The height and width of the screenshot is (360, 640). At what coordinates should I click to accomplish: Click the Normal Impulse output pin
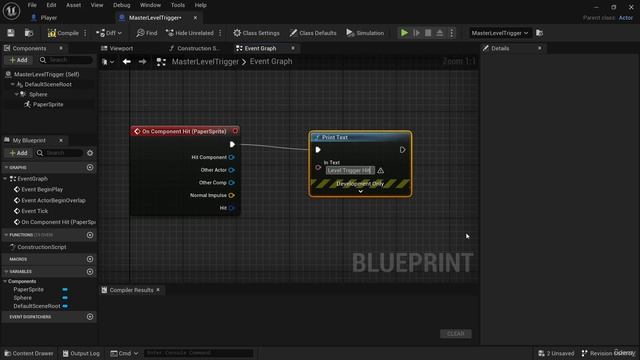(231, 196)
